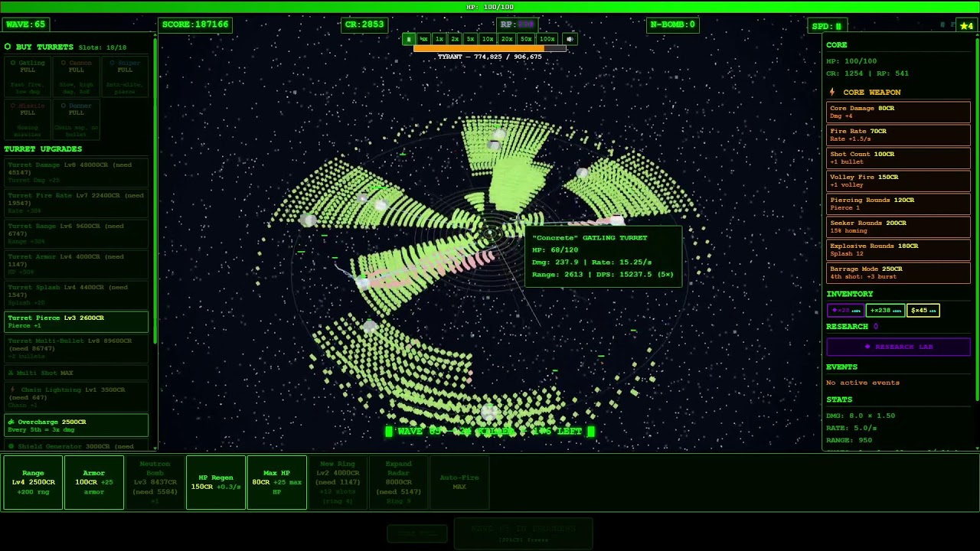Click Neutron Bomb Lv3 upgrade
Screen dimensions: 980x551
click(x=155, y=482)
